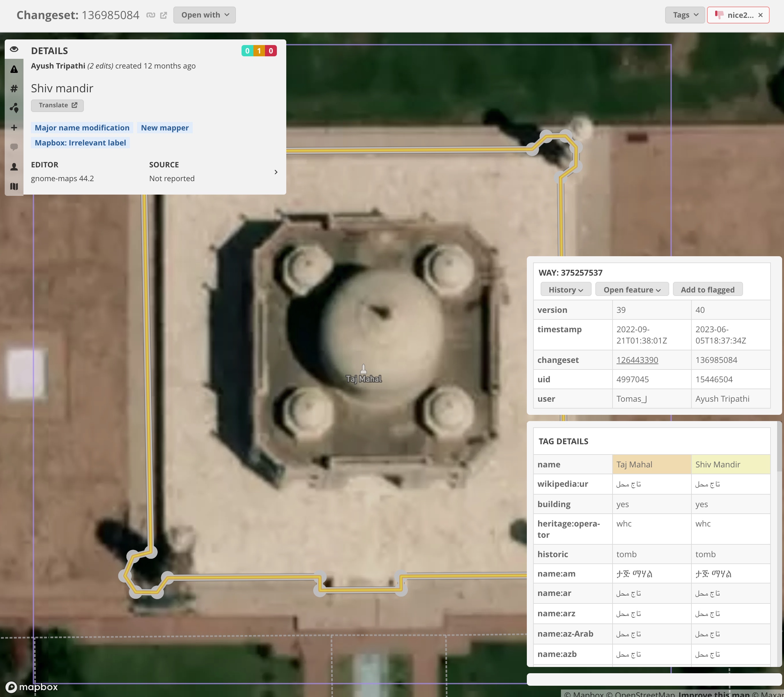Click the Ayush Tripathi author name

tap(58, 66)
